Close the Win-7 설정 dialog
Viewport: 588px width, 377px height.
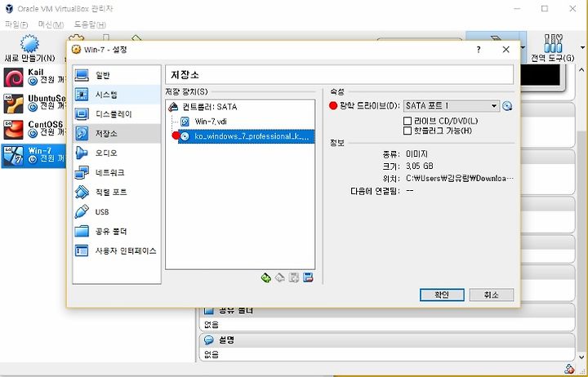tap(506, 50)
